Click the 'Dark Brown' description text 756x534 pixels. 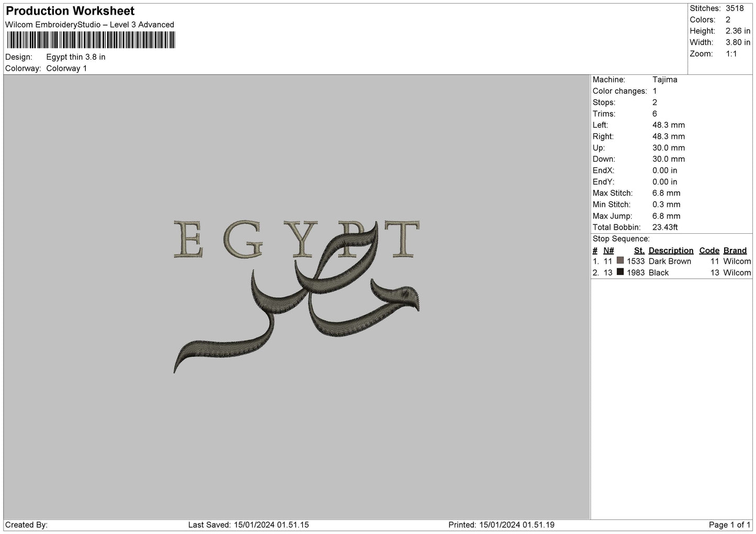click(x=670, y=262)
